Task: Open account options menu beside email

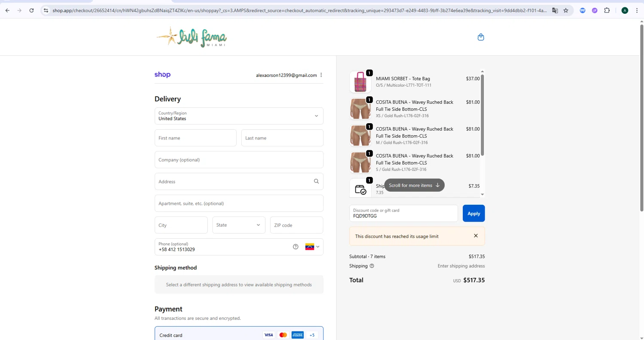Action: (x=321, y=75)
